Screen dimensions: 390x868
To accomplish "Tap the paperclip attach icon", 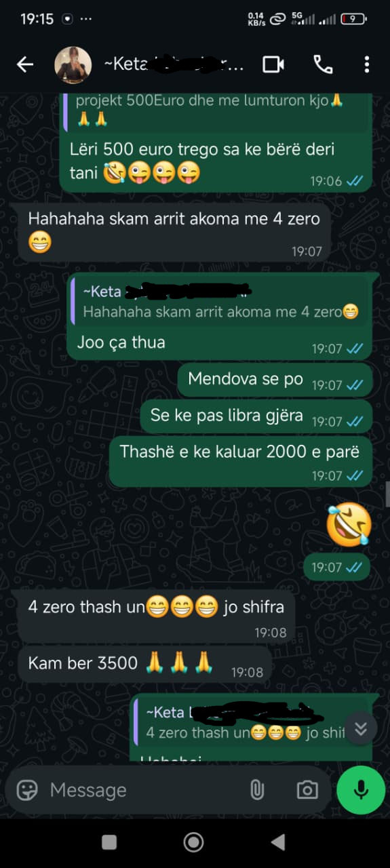I will coord(257,790).
